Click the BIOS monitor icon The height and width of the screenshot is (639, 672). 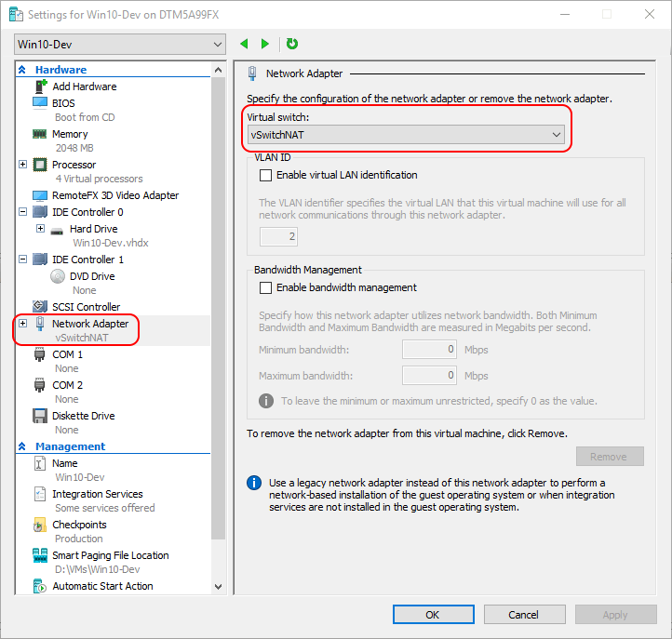[40, 103]
